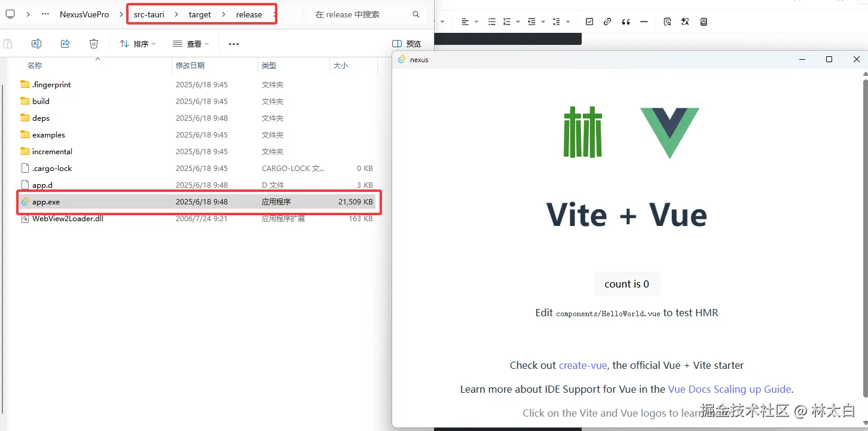This screenshot has height=431, width=868.
Task: Click the Rename icon in Explorer toolbar
Action: pyautogui.click(x=36, y=44)
